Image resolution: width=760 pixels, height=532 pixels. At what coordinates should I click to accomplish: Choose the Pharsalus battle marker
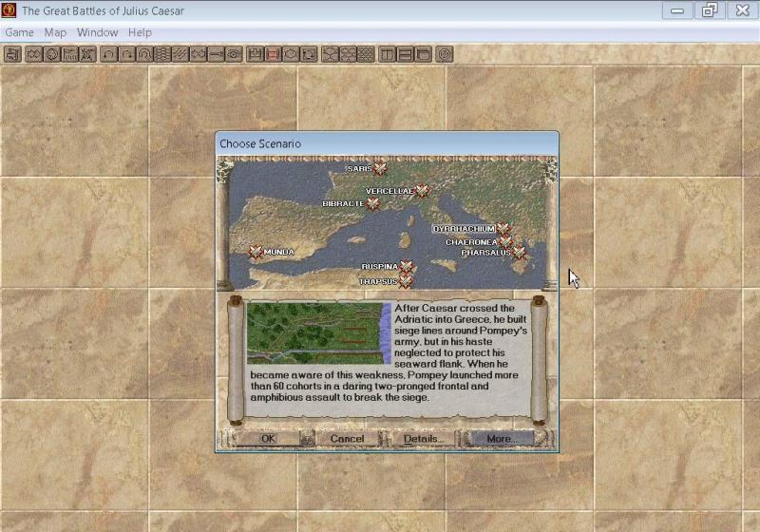(x=519, y=254)
